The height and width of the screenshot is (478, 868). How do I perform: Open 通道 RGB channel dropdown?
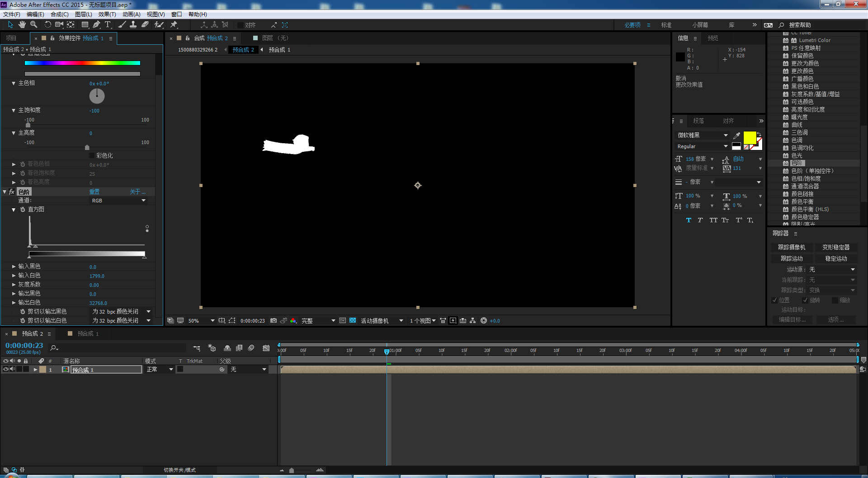[x=118, y=201]
